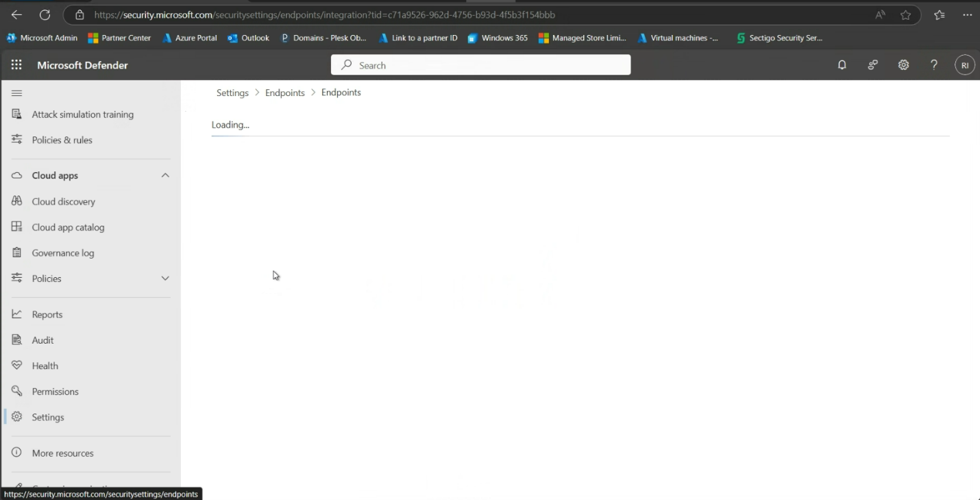Viewport: 980px width, 500px height.
Task: Select the Reports chart icon in sidebar
Action: tap(17, 313)
